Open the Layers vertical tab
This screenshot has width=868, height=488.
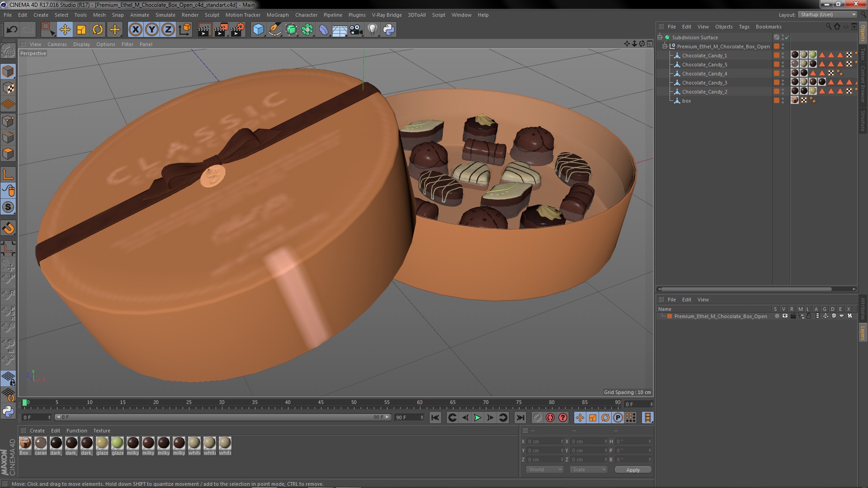[863, 333]
